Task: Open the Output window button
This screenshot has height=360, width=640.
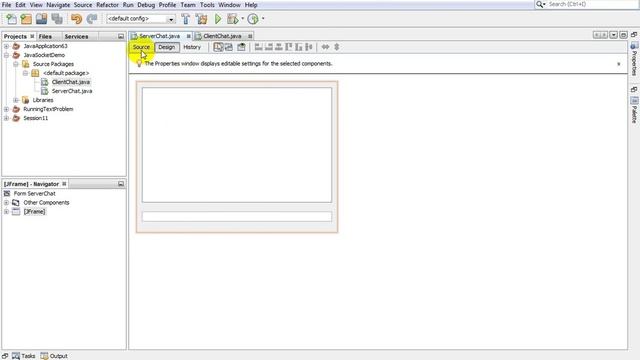Action: (54, 356)
